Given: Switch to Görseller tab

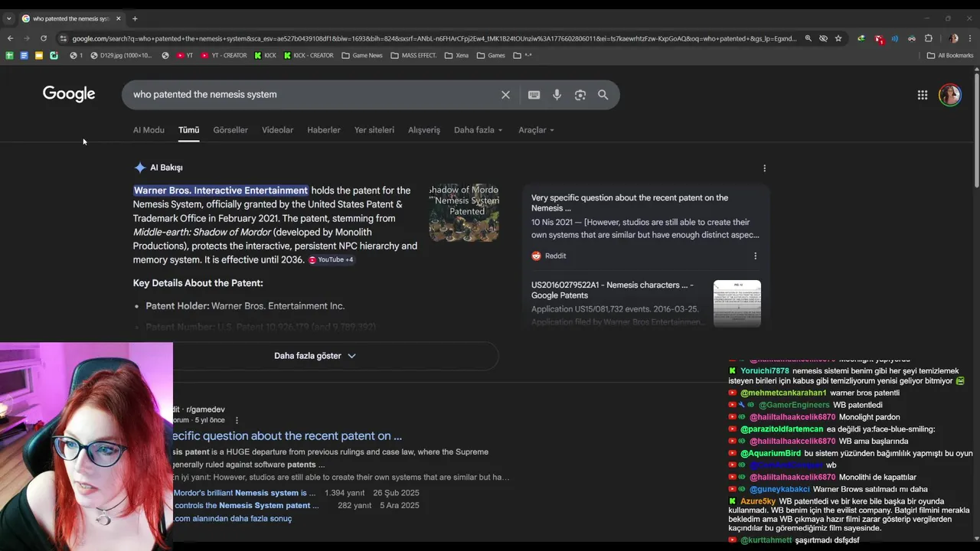Looking at the screenshot, I should [x=230, y=130].
